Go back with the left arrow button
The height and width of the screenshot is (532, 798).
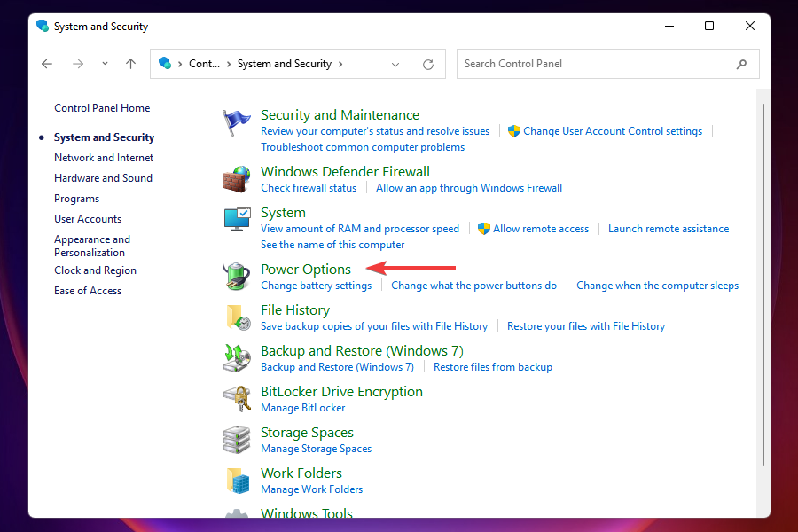(47, 64)
